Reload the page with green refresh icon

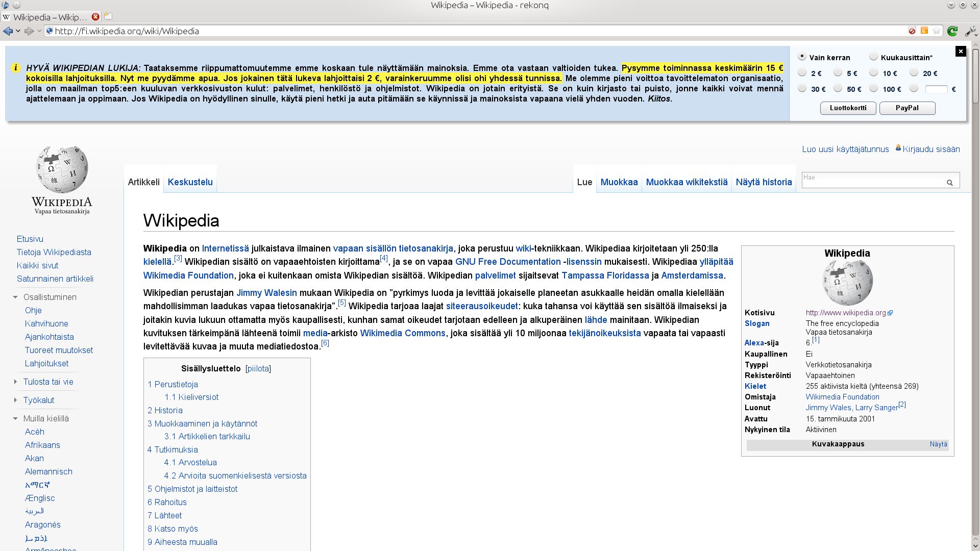click(x=952, y=31)
